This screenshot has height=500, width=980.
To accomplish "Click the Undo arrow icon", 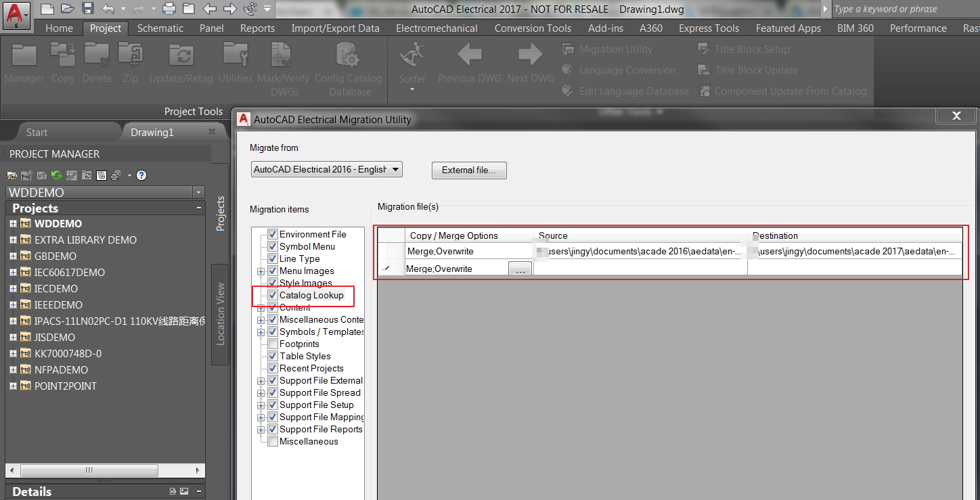I will pos(108,9).
